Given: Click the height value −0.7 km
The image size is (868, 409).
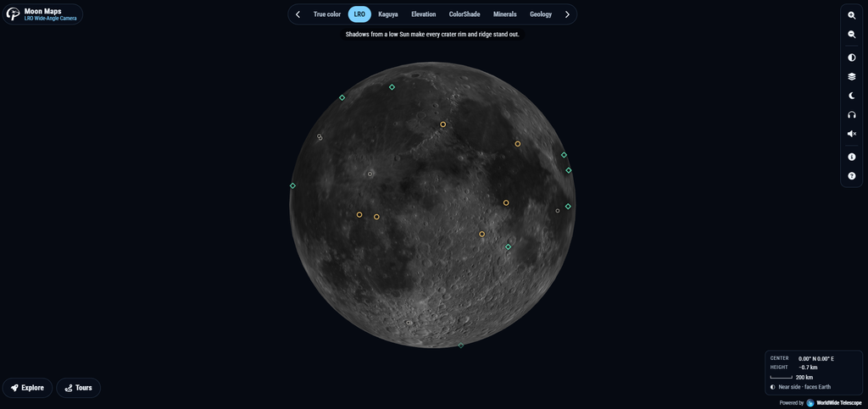Looking at the screenshot, I should 808,368.
